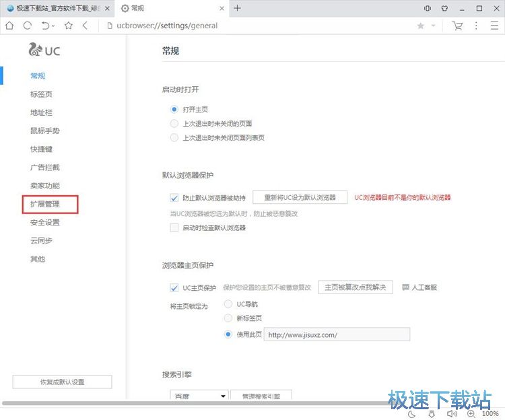This screenshot has width=505, height=420.
Task: Open 安全设置 settings section
Action: [x=44, y=222]
